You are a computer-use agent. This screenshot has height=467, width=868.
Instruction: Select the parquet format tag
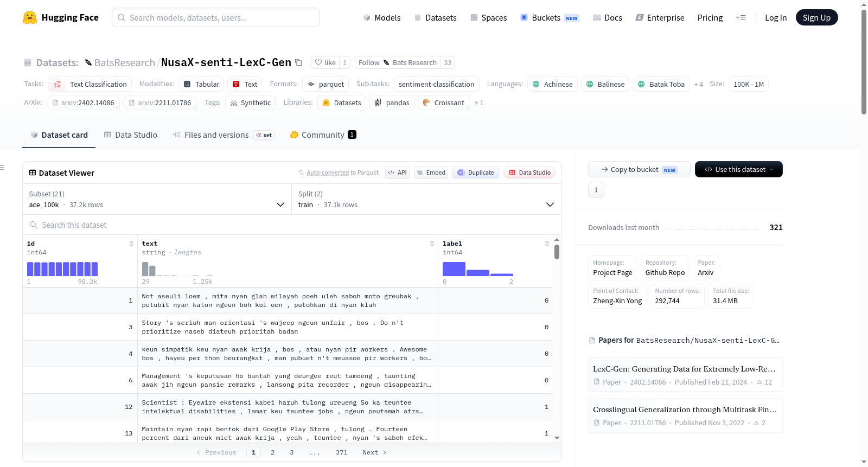click(325, 84)
